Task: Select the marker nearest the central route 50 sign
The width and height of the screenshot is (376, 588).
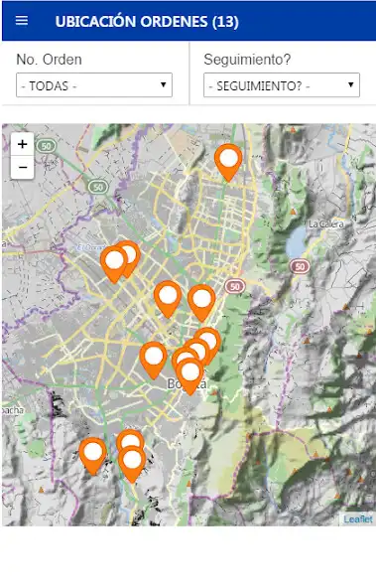Action: pyautogui.click(x=201, y=303)
